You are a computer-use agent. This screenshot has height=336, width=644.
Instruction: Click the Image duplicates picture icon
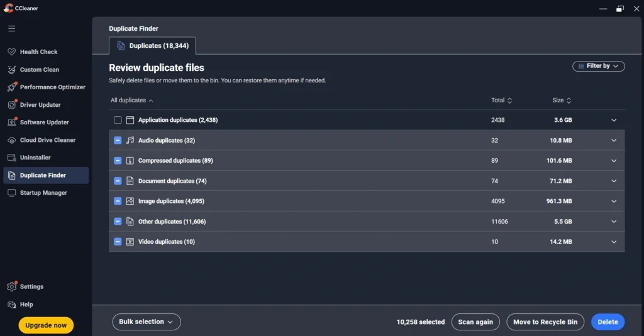[130, 201]
